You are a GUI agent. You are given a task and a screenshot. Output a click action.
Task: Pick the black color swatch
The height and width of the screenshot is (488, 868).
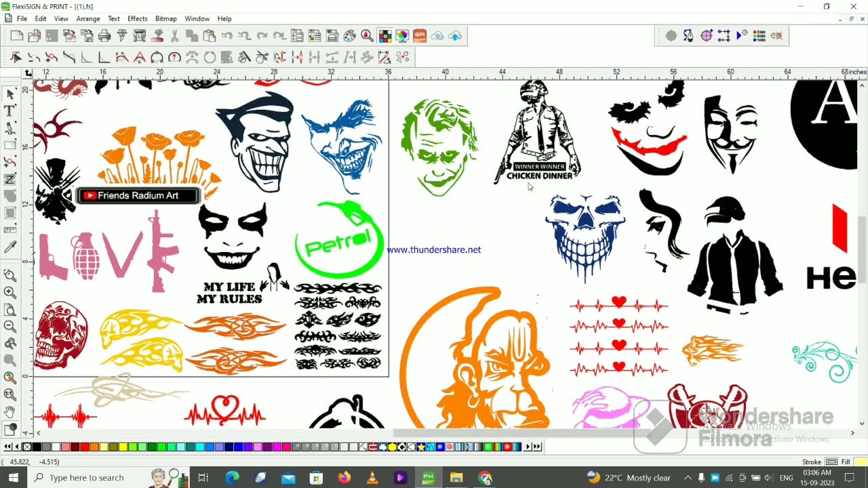pyautogui.click(x=37, y=447)
